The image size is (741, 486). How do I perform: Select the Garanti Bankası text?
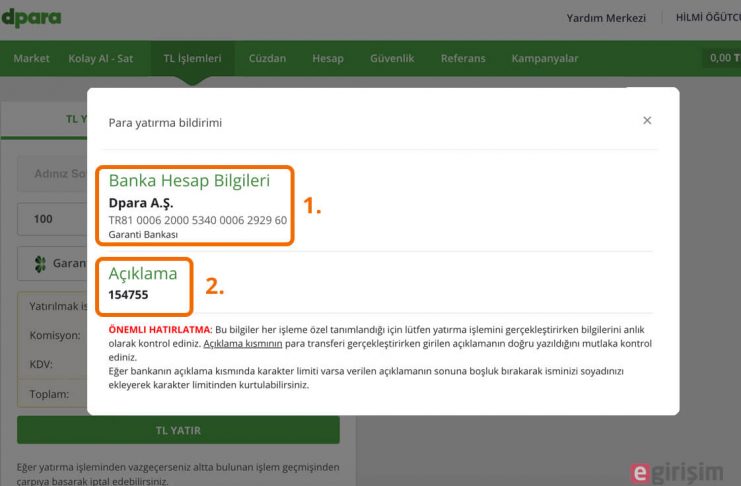[143, 234]
